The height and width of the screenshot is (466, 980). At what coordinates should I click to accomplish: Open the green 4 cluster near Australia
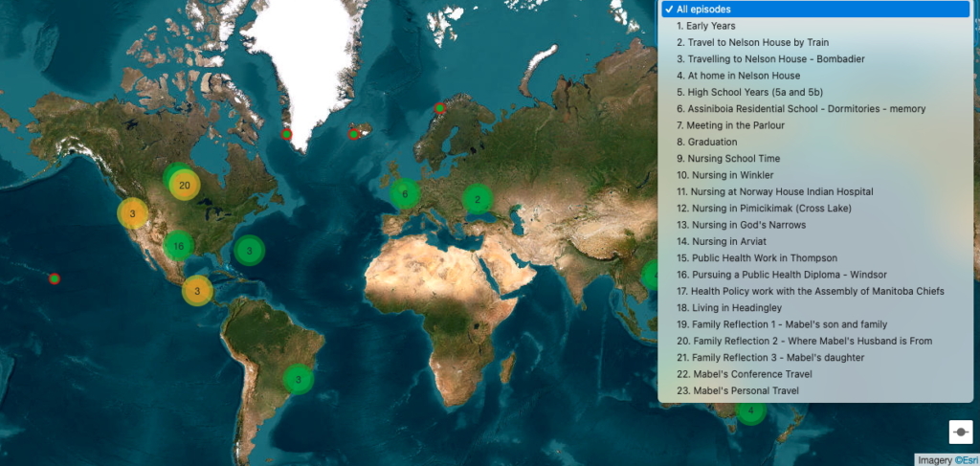[x=750, y=411]
